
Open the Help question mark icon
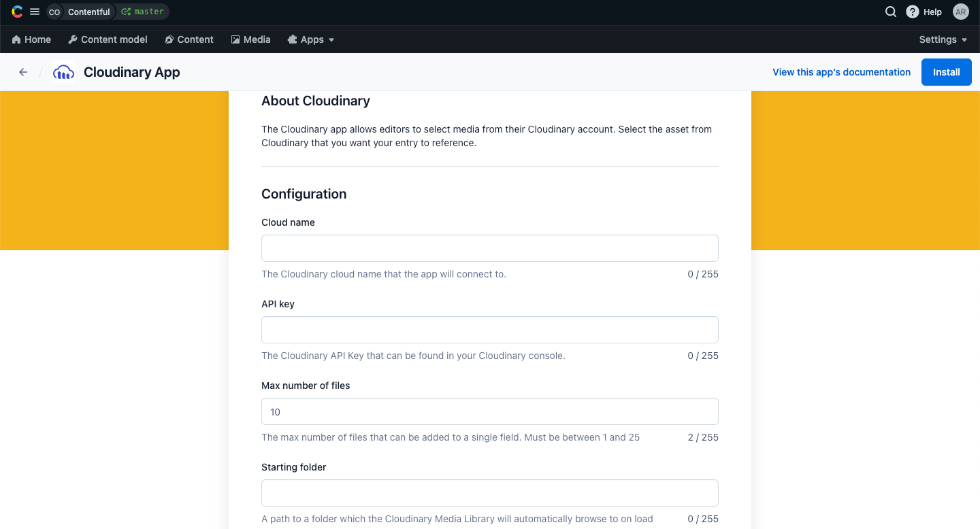pyautogui.click(x=912, y=12)
